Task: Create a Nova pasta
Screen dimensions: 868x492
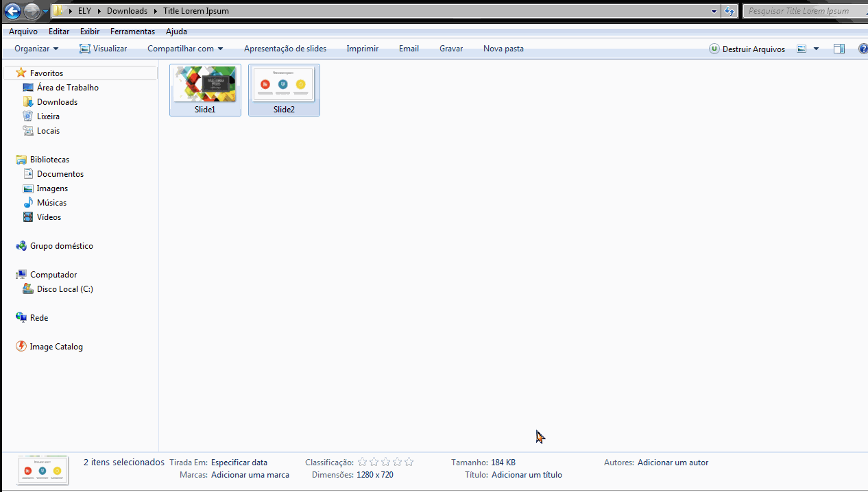Action: (x=503, y=49)
